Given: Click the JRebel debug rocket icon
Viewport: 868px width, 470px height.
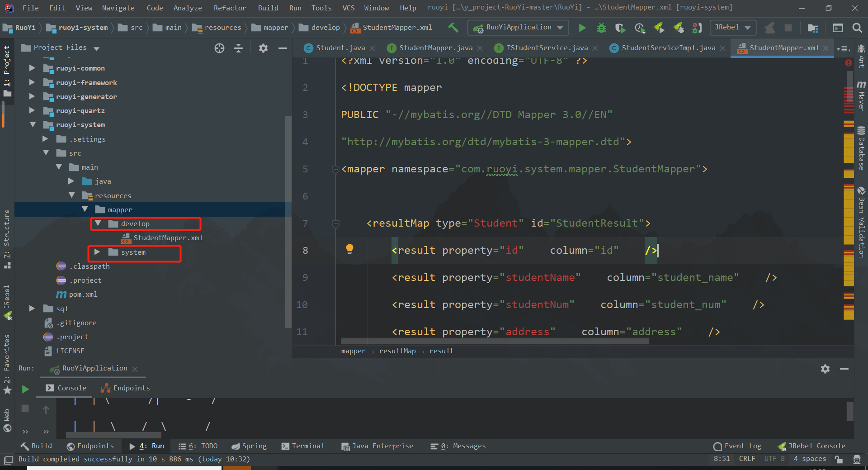Looking at the screenshot, I should point(679,28).
